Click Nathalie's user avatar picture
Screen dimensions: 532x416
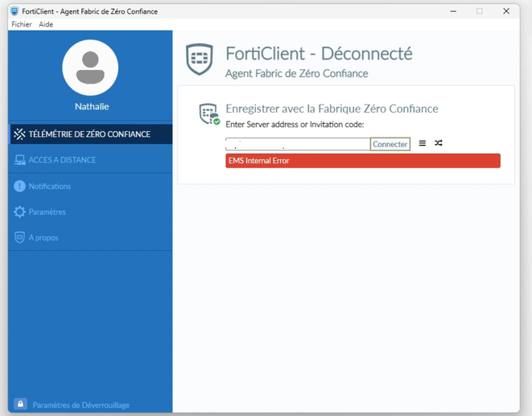click(x=90, y=68)
